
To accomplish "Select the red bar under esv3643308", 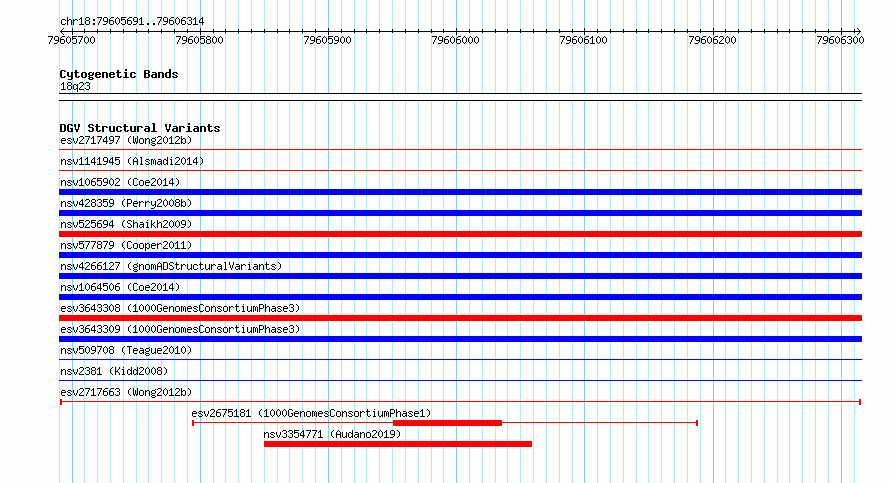I will click(460, 318).
